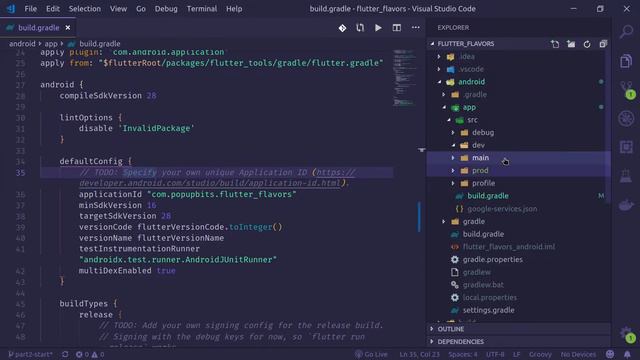Viewport: 640px width, 360px height.
Task: Click No Devices in status bar
Action: [x=578, y=354]
